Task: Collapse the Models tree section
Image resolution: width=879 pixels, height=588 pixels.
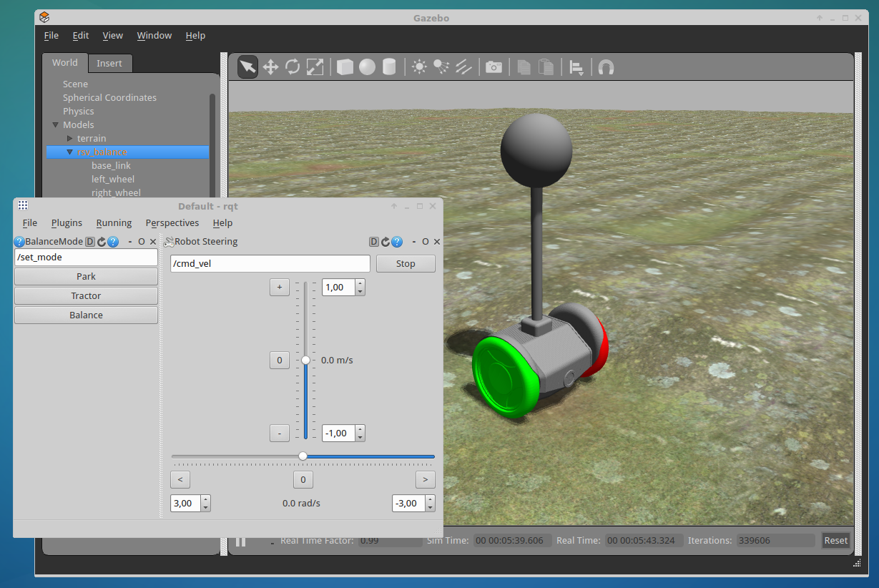Action: click(56, 125)
